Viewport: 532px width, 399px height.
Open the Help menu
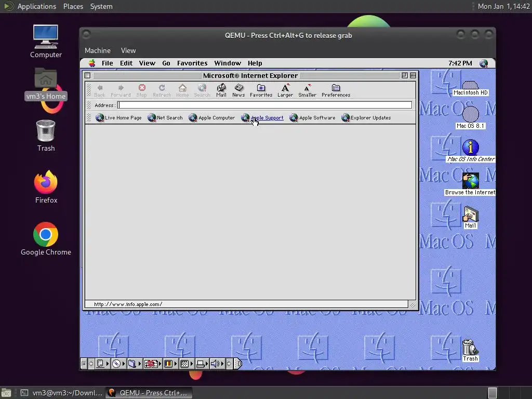pyautogui.click(x=255, y=63)
